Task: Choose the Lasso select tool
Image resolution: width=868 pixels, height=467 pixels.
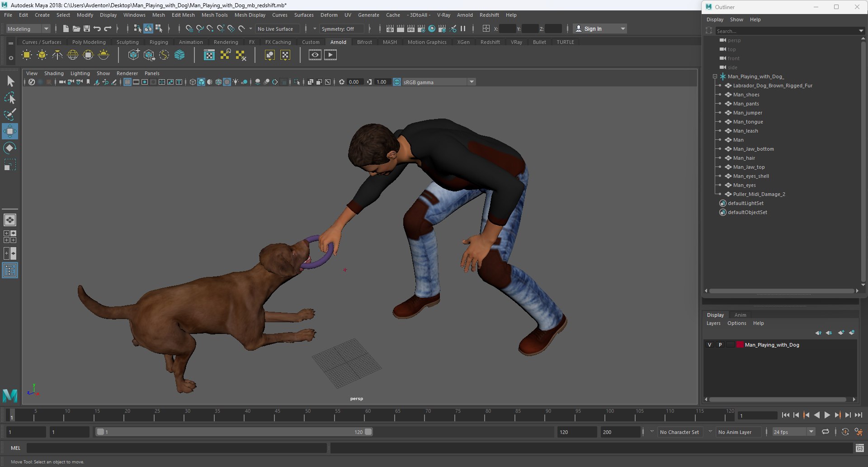Action: coord(10,98)
